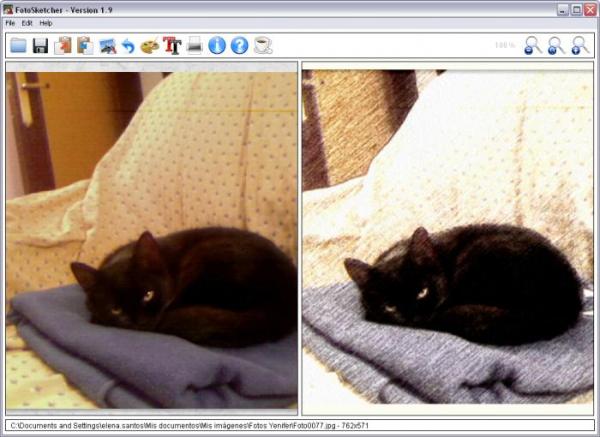Undo the last change with blue arrow
600x437 pixels.
point(128,45)
